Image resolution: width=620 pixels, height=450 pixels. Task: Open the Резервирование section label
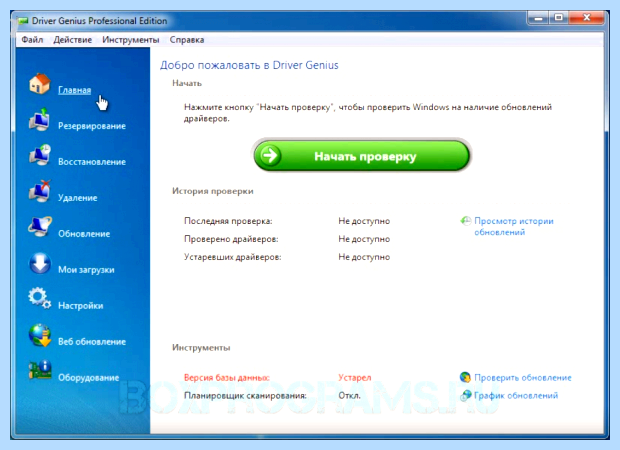point(92,126)
